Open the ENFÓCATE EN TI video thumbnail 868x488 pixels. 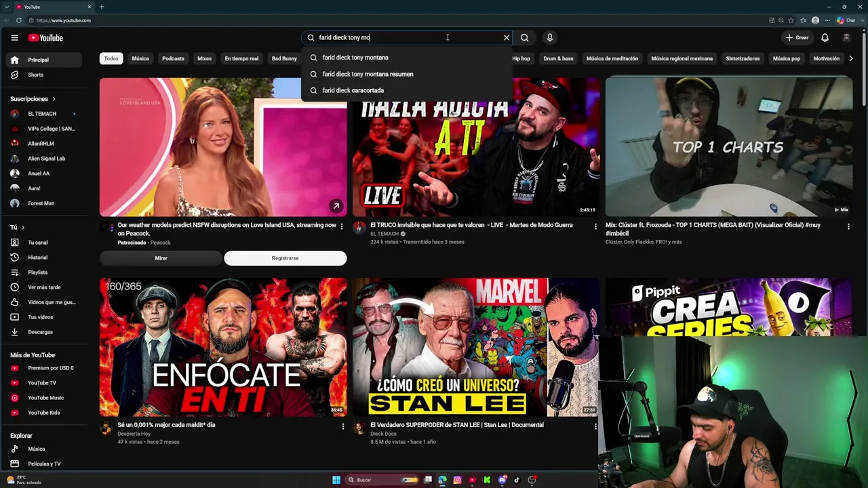coord(223,347)
